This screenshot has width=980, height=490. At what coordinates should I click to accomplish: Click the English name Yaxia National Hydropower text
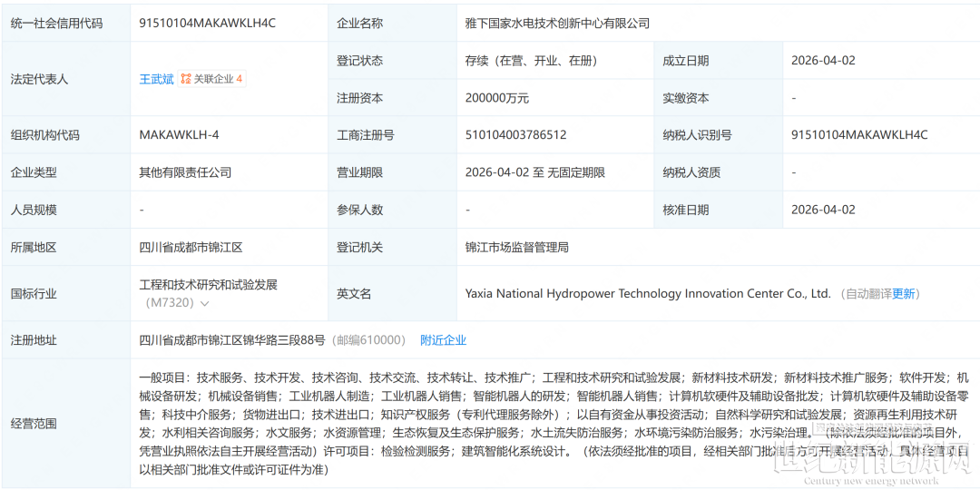click(x=647, y=294)
